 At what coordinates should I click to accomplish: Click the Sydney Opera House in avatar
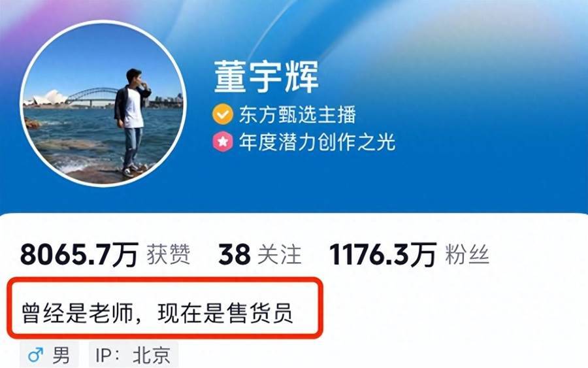tap(46, 98)
